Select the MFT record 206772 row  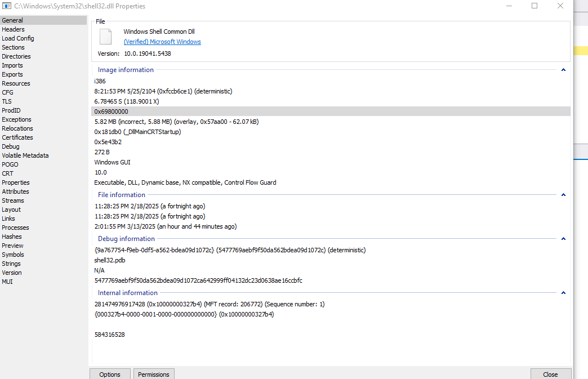point(331,304)
